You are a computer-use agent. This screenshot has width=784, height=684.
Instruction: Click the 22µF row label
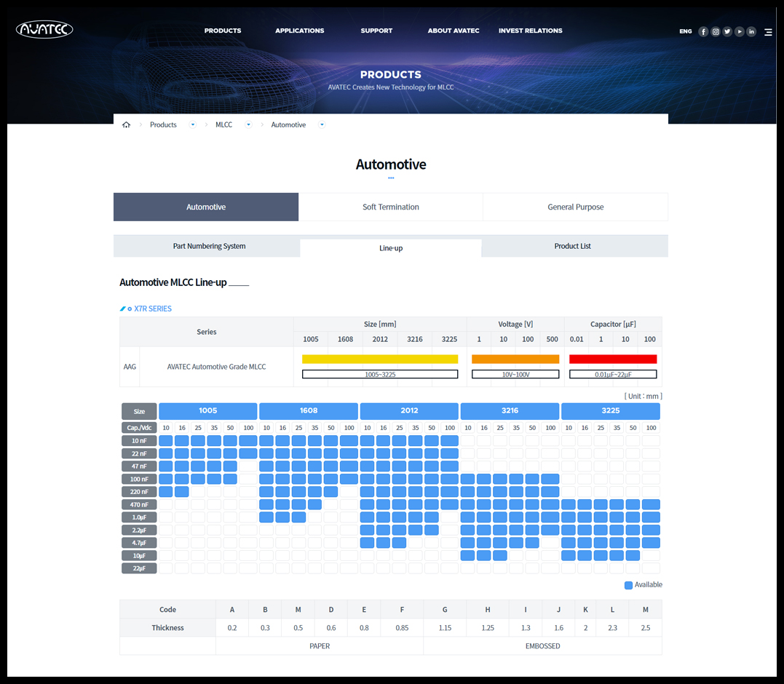pos(139,568)
